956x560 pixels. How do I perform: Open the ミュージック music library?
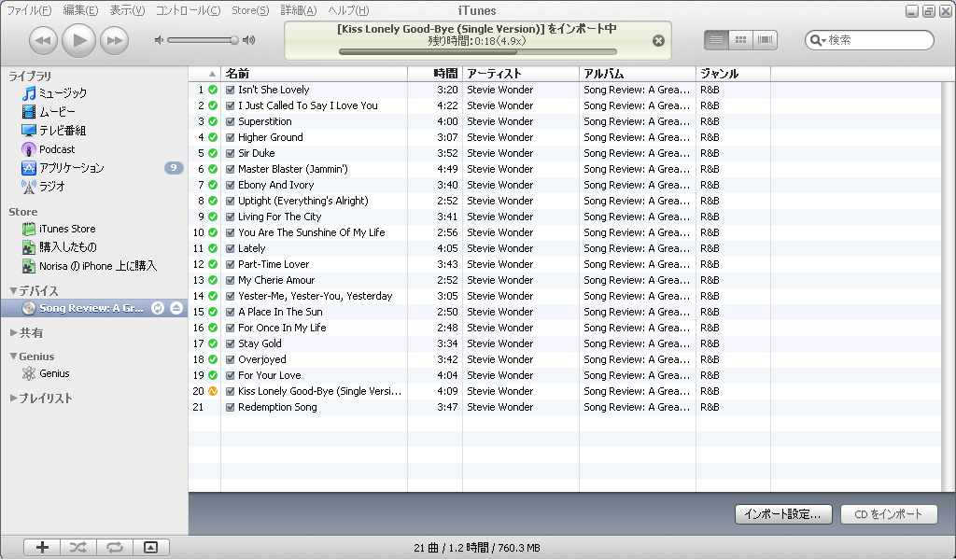[63, 93]
